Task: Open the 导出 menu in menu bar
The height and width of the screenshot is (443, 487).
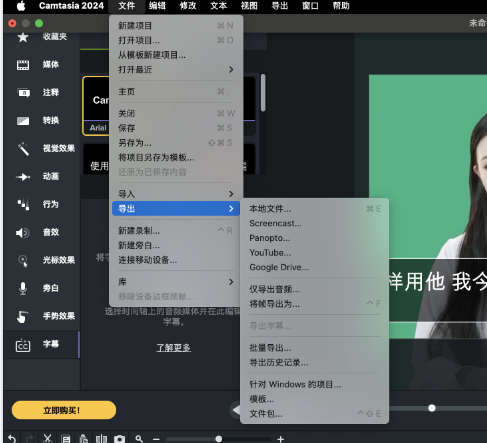Action: (x=280, y=6)
